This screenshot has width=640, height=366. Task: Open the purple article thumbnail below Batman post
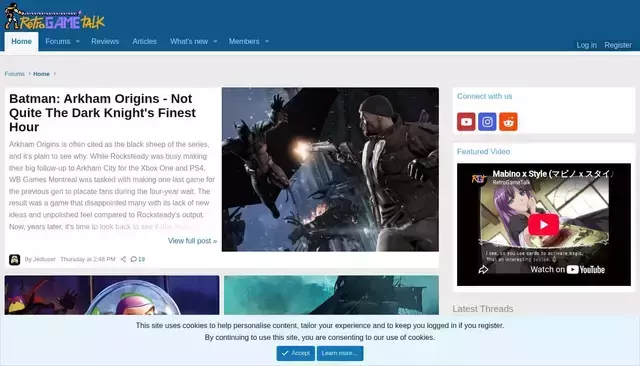(x=112, y=295)
